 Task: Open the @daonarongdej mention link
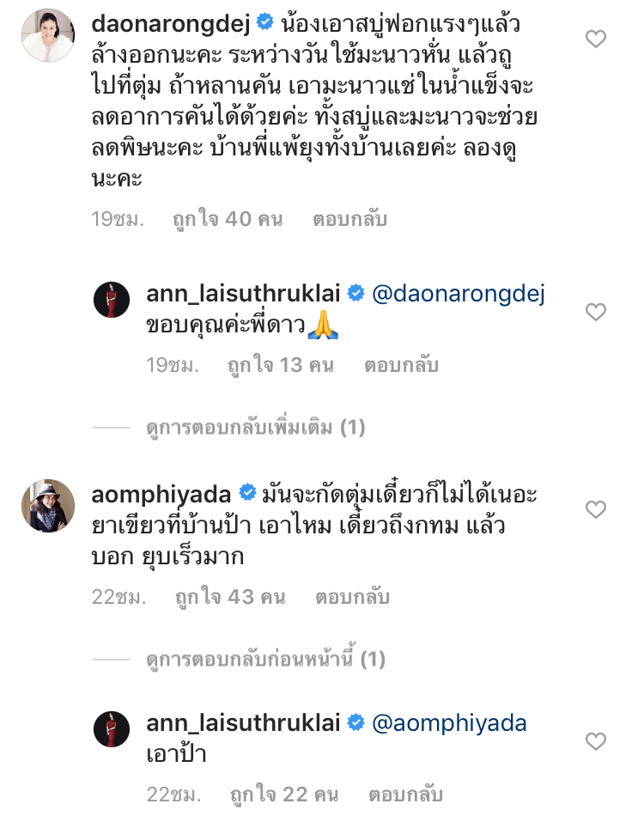(x=459, y=294)
